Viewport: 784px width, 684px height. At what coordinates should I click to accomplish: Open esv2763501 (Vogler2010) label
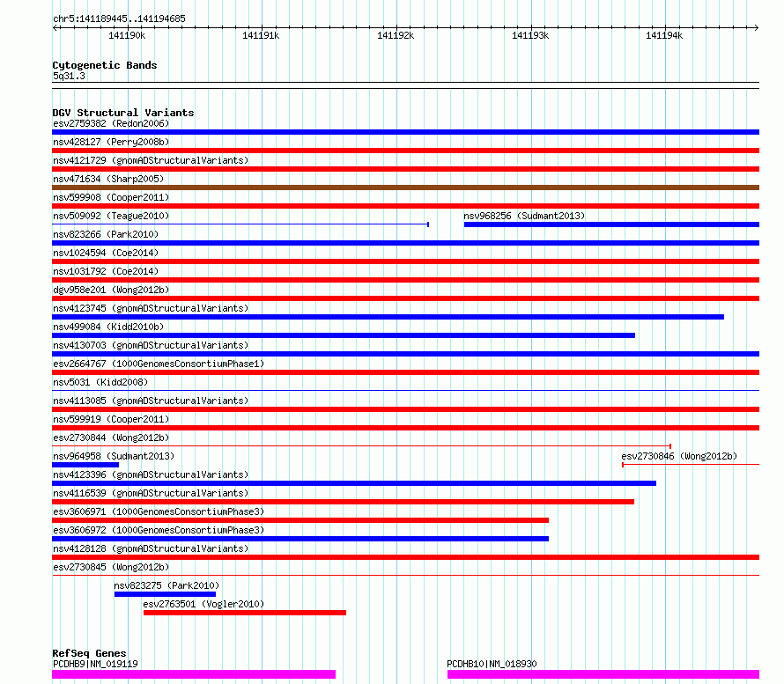point(203,604)
